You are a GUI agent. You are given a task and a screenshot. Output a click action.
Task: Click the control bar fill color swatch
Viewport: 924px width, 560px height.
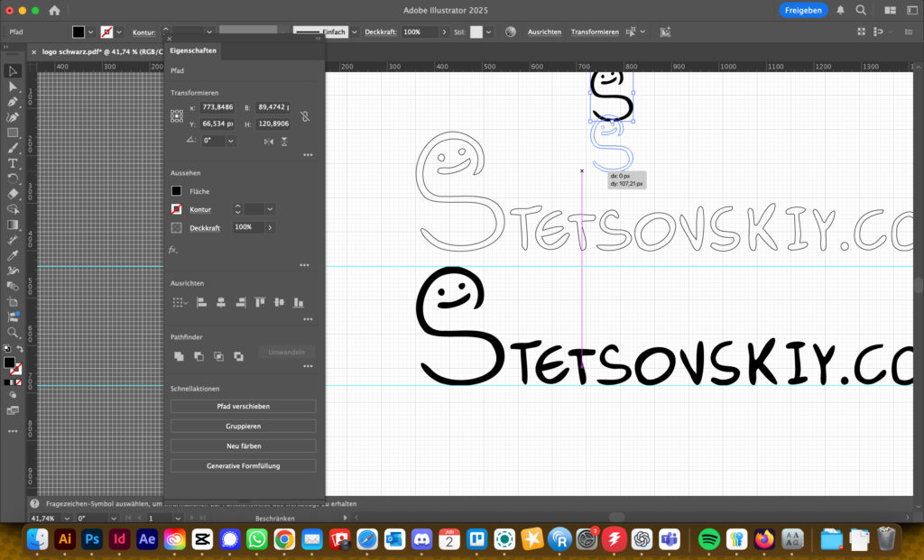coord(79,32)
